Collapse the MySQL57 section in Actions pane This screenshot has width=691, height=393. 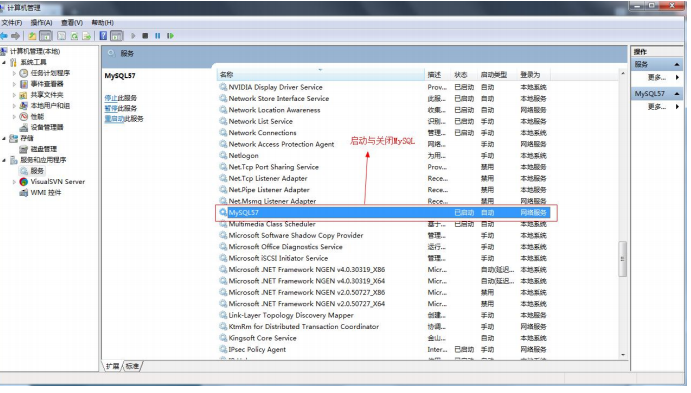point(677,94)
